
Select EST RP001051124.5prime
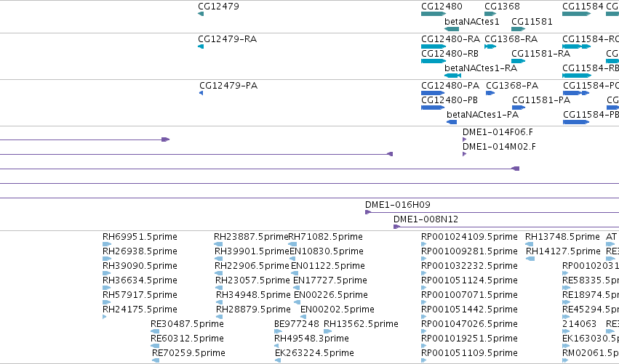(x=469, y=280)
